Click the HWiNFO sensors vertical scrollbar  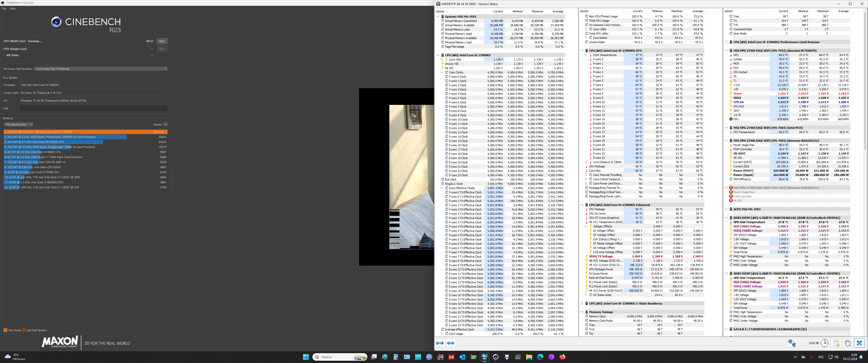click(x=865, y=81)
